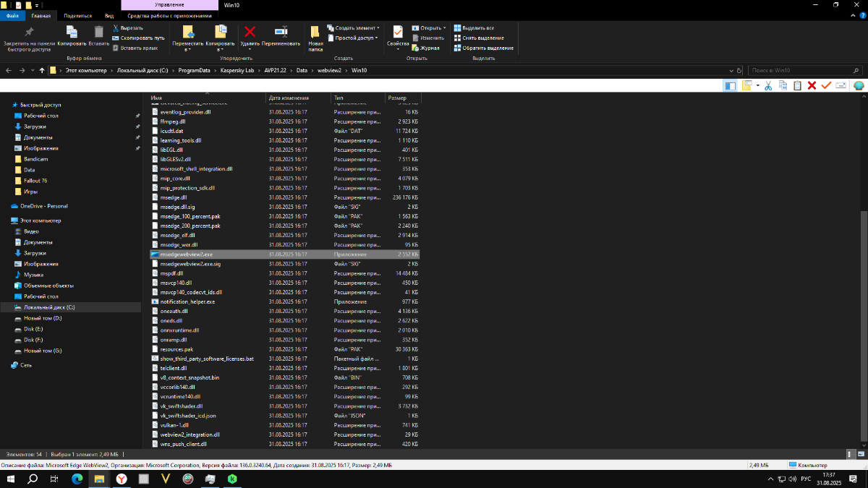868x488 pixels.
Task: Click the scissors cut icon in secondary toolbar
Action: (x=768, y=85)
